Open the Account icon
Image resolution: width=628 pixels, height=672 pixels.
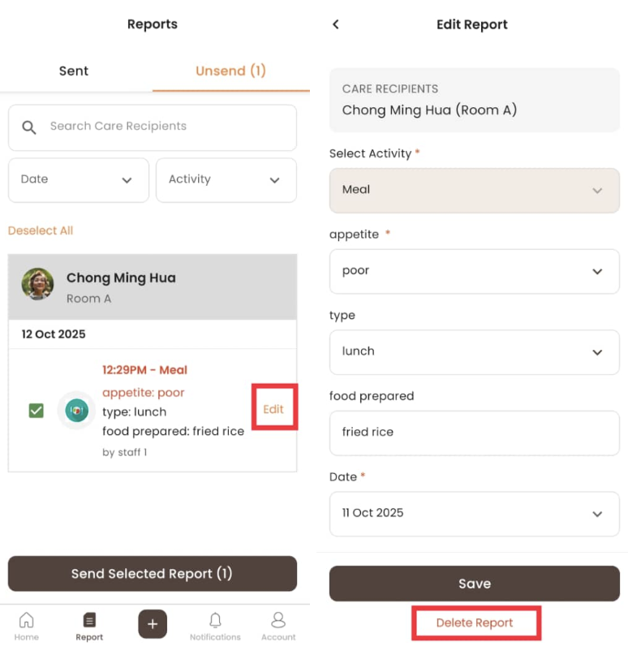pyautogui.click(x=277, y=621)
